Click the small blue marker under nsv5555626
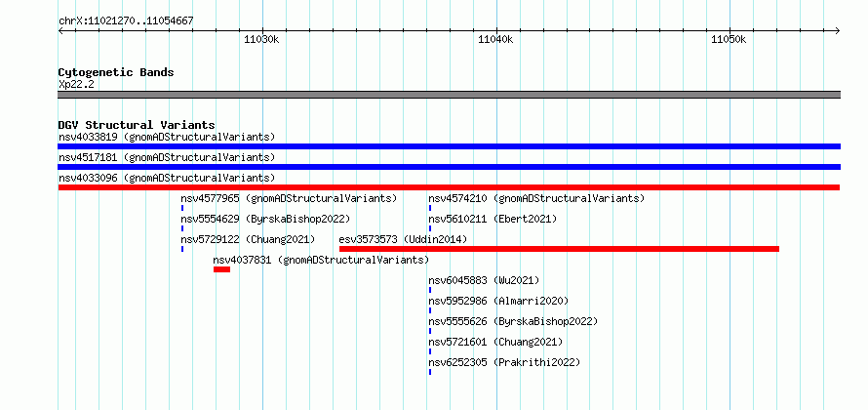The height and width of the screenshot is (410, 868). (x=429, y=331)
